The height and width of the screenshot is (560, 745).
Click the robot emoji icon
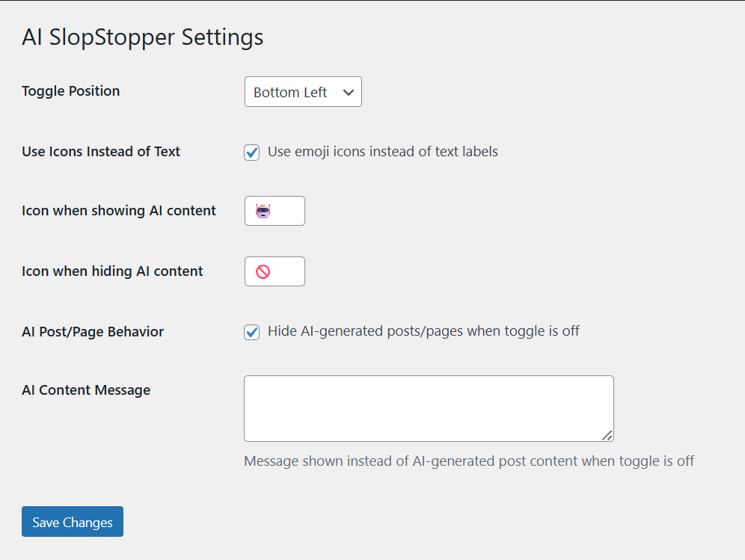(x=263, y=212)
